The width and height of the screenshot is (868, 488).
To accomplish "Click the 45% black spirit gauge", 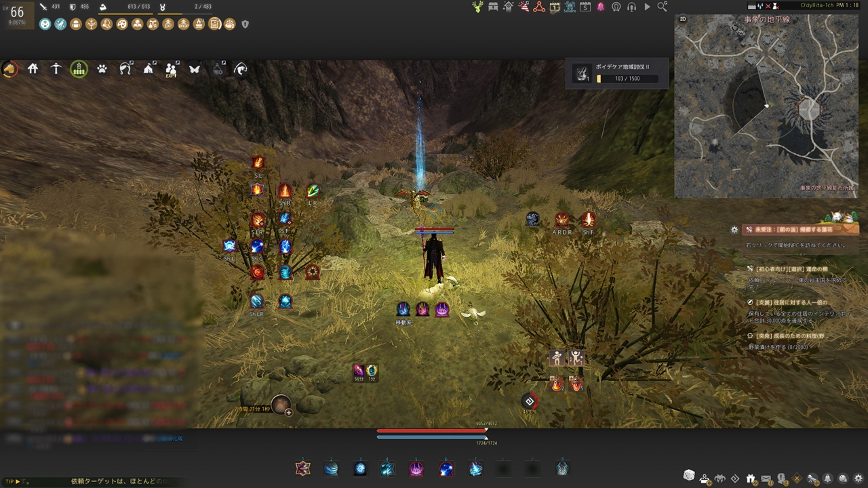I will 530,402.
